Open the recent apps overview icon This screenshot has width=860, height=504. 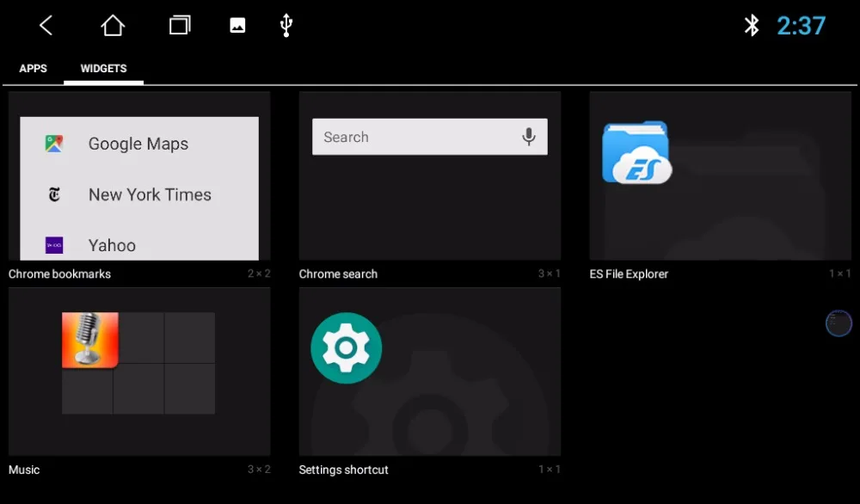[180, 25]
